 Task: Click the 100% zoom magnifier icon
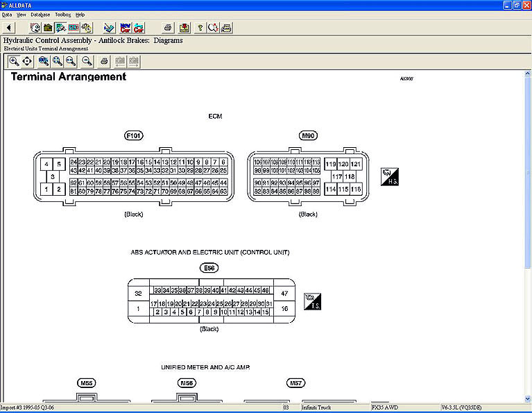[x=44, y=61]
